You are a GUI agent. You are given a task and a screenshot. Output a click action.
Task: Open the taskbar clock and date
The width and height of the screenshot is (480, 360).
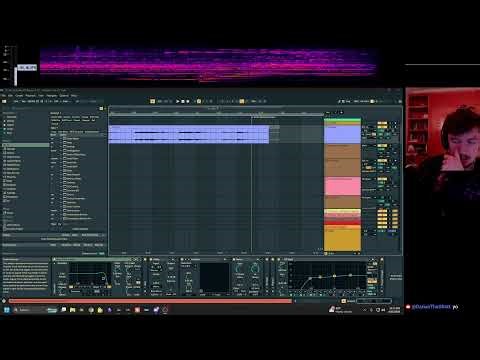(394, 310)
